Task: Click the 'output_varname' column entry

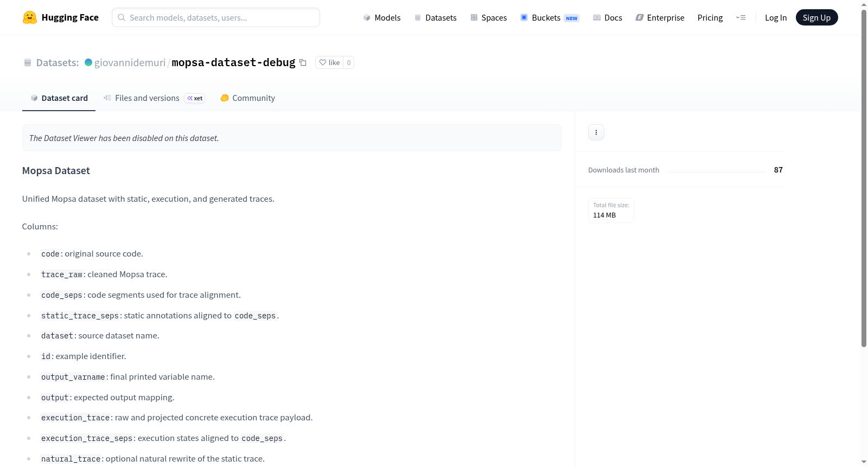Action: [128, 377]
